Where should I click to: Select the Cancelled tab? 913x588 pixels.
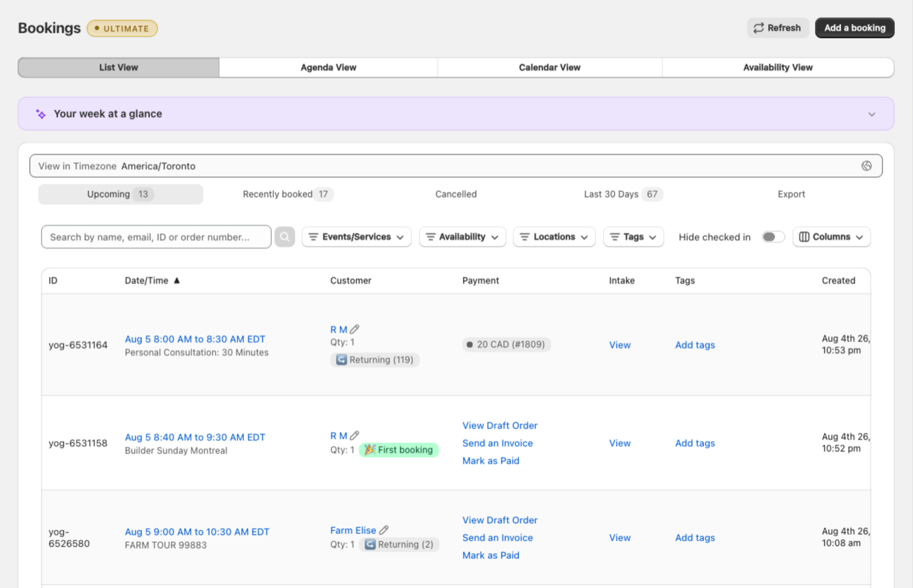click(x=456, y=194)
